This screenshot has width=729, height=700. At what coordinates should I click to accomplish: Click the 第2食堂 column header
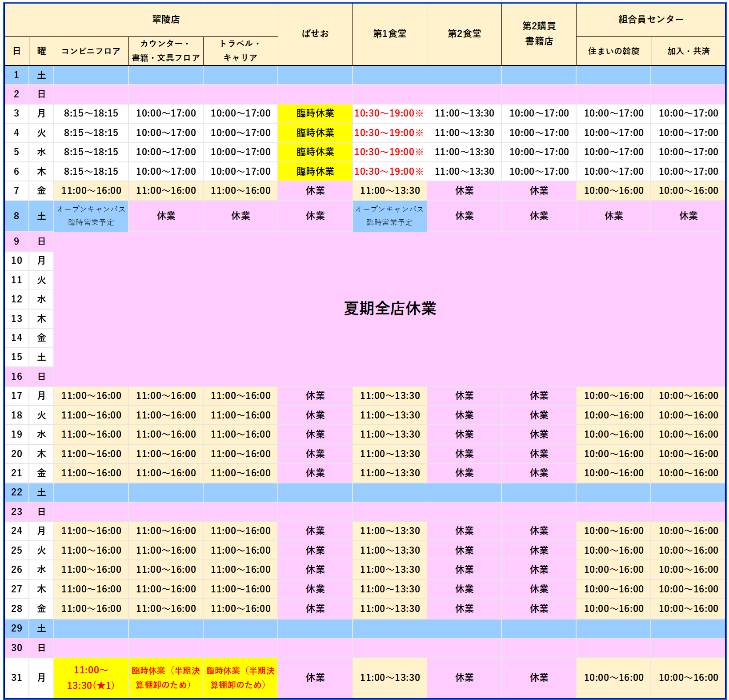tap(465, 34)
